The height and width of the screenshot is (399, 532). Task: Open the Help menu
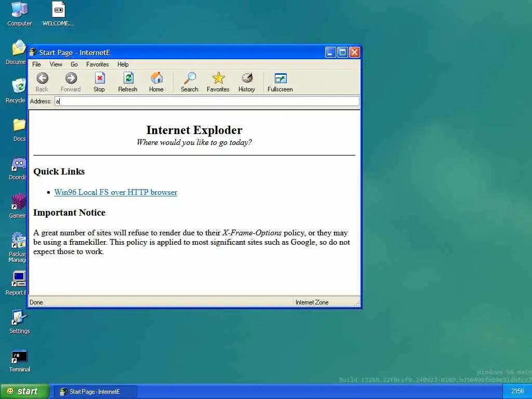[x=123, y=64]
